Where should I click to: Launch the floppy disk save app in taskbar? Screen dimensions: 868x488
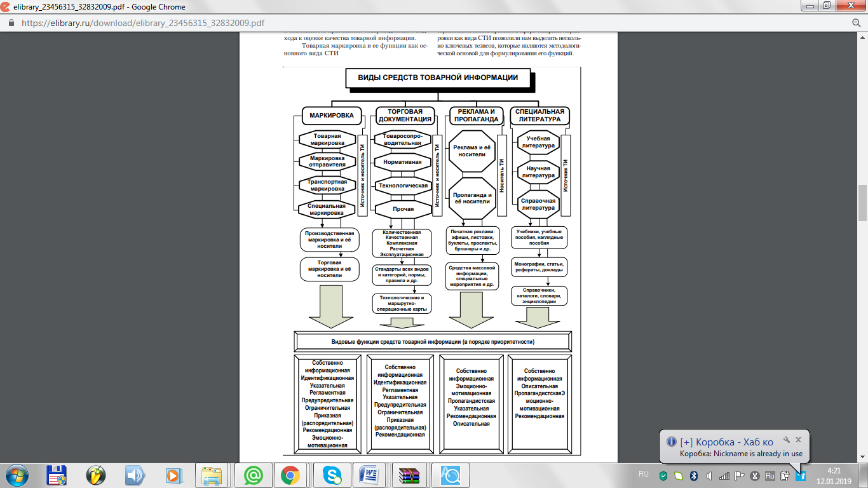tap(57, 475)
